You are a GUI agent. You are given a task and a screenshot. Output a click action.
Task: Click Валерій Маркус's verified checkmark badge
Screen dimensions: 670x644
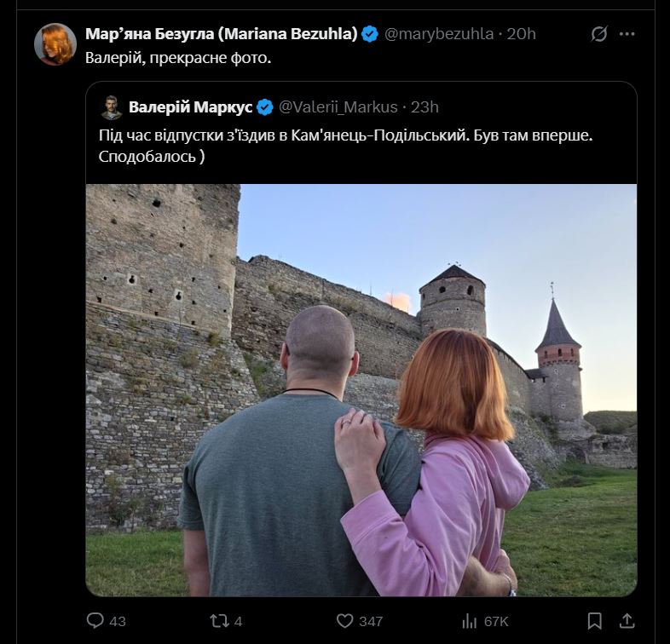[x=265, y=106]
